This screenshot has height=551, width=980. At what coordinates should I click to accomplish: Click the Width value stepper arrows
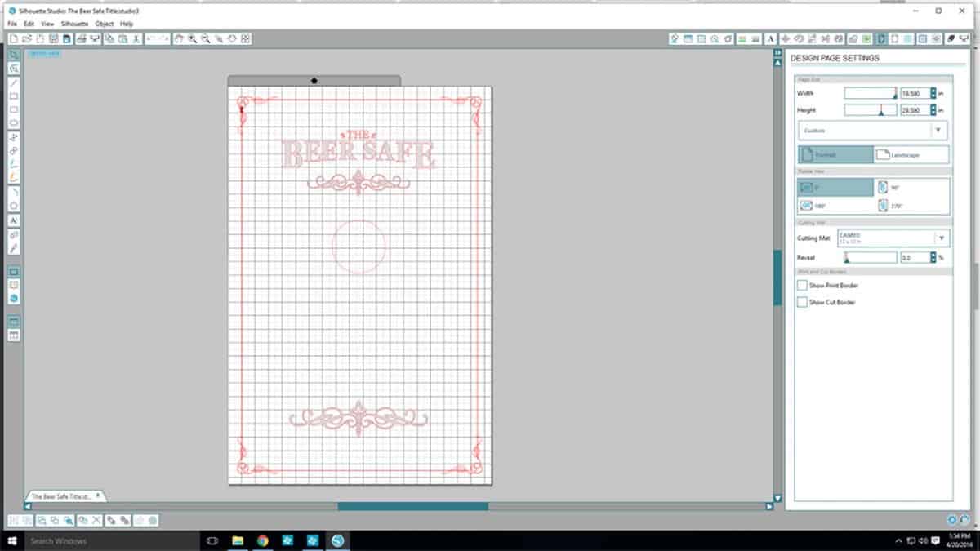(x=931, y=94)
